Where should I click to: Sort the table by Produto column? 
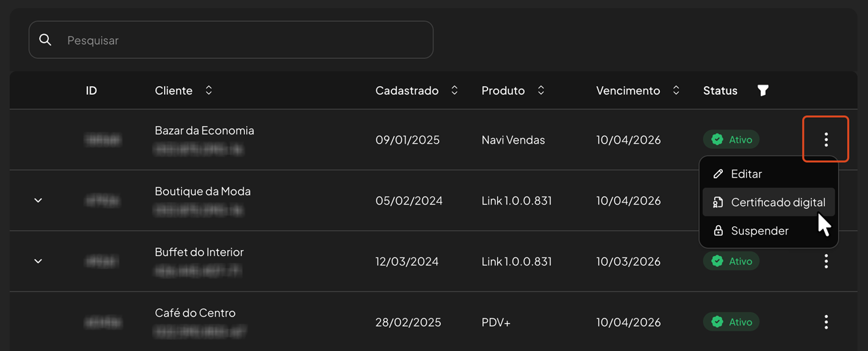(540, 90)
